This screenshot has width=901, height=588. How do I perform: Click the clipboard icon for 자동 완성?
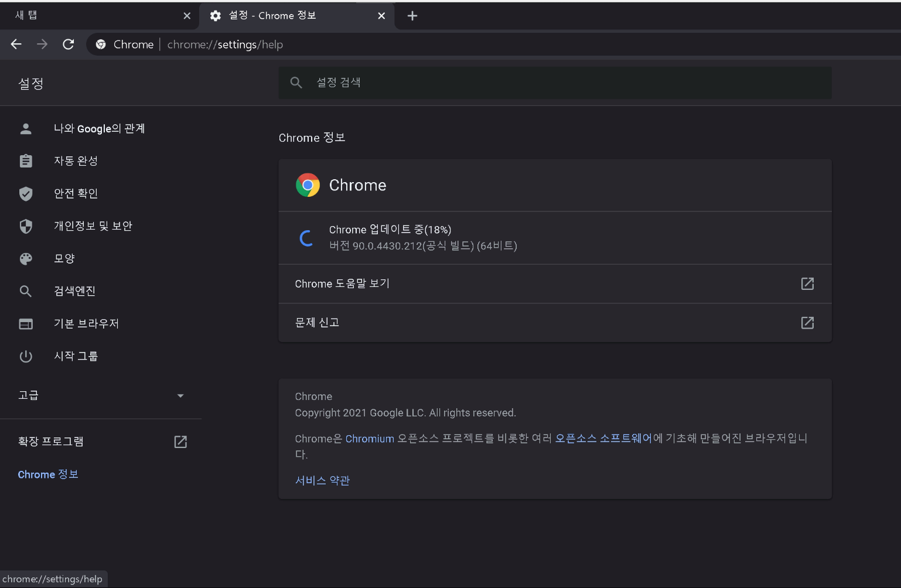(26, 160)
